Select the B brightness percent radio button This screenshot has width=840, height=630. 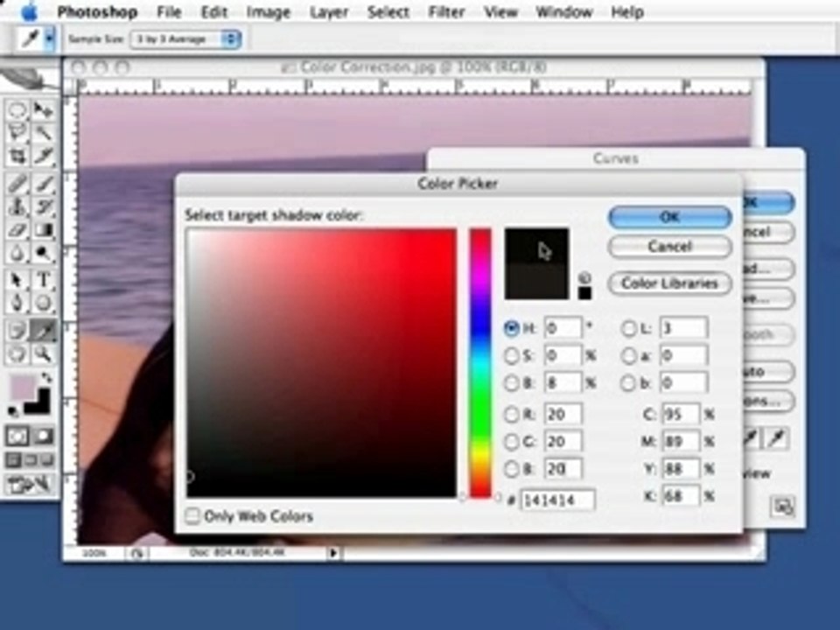pyautogui.click(x=512, y=382)
